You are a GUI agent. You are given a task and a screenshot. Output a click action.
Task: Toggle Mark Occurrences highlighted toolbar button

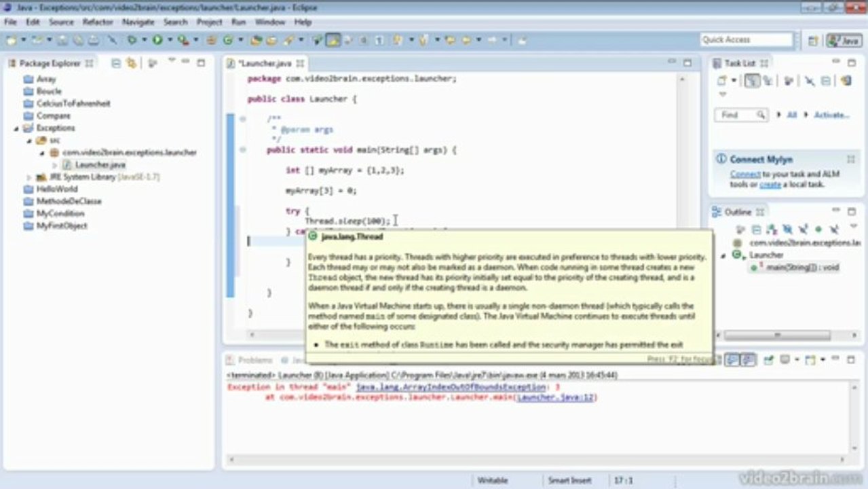click(333, 40)
